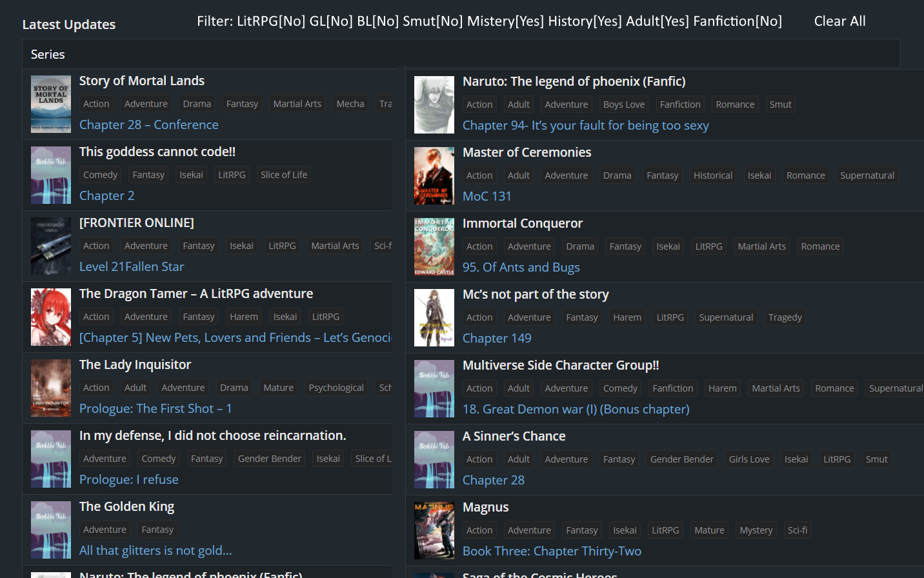Open the Prologue: I refuse chapter

[128, 479]
